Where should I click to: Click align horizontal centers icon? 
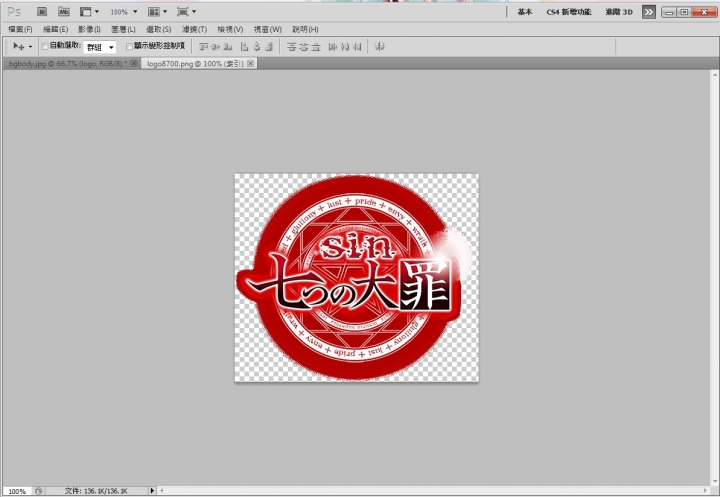(x=257, y=46)
